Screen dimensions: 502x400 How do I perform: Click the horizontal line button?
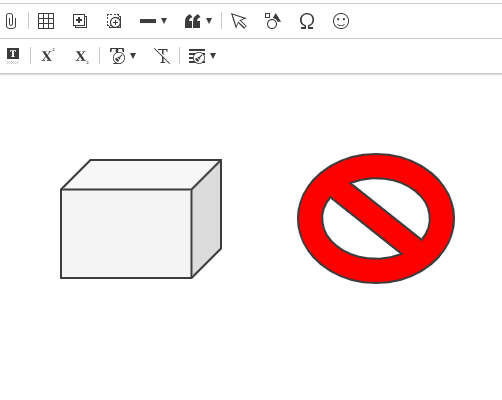[148, 21]
